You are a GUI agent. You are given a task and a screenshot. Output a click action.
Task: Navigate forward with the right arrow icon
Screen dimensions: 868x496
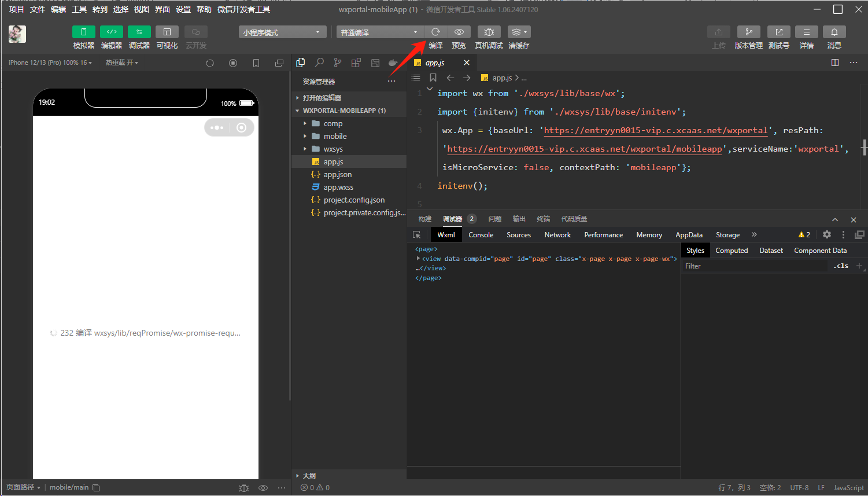pos(467,78)
